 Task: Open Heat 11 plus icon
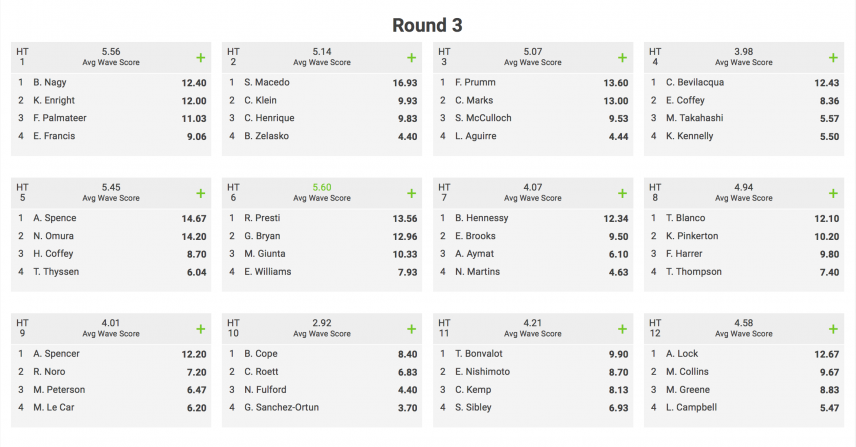[x=622, y=329]
